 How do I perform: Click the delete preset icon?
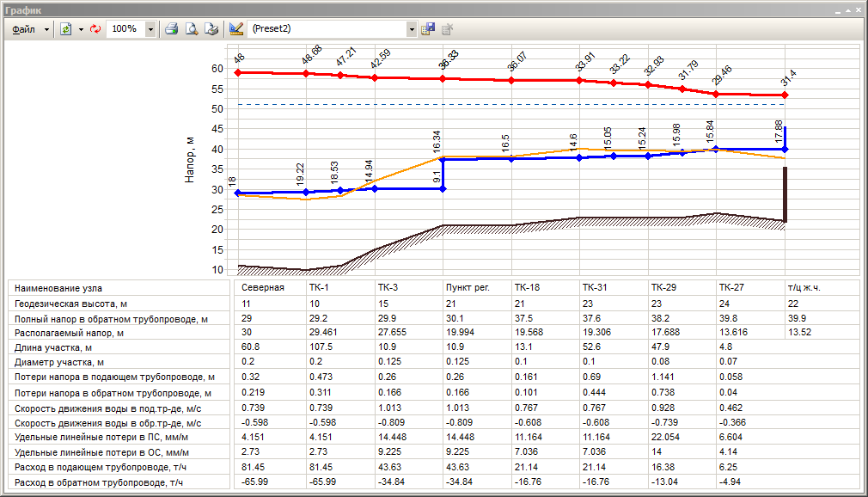(x=447, y=28)
